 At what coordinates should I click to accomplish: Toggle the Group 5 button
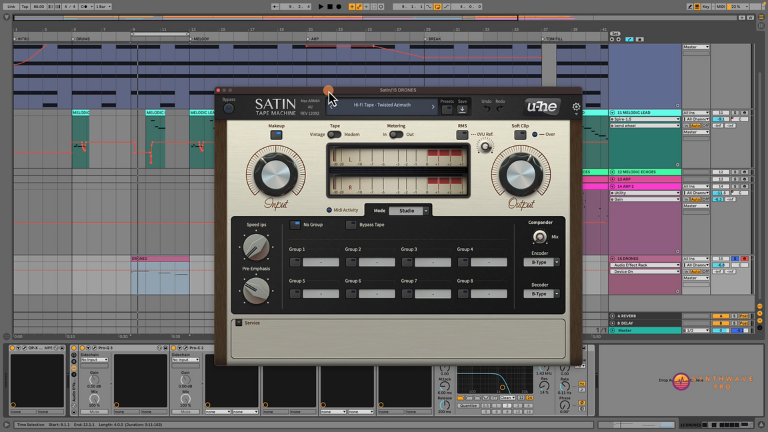[295, 294]
